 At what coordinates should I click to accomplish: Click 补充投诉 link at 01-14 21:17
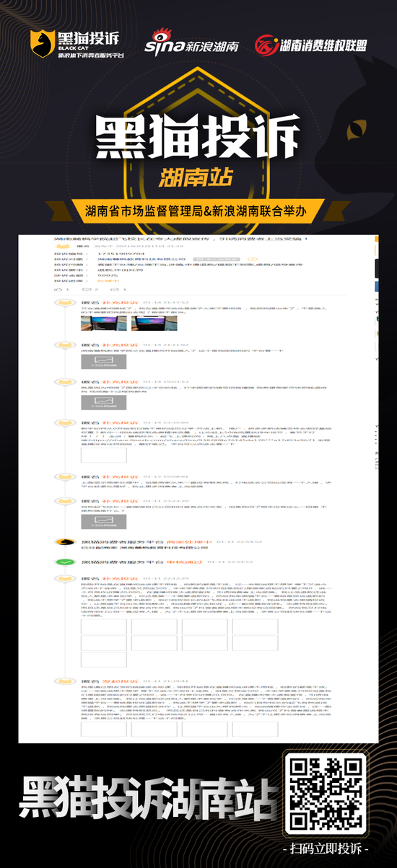click(119, 301)
